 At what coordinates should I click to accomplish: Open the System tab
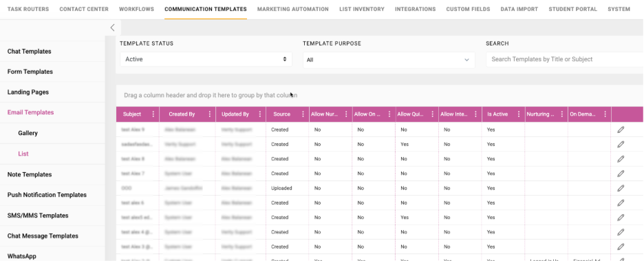(x=619, y=9)
